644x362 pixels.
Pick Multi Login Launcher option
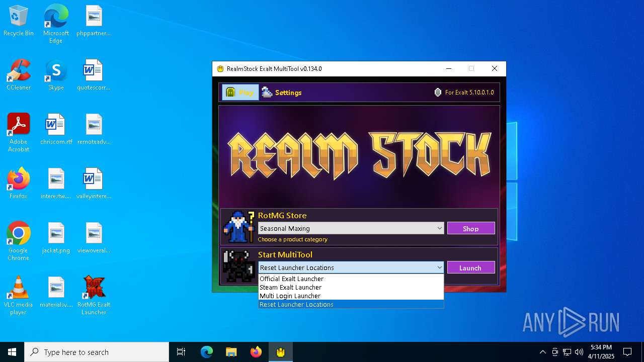pos(351,296)
